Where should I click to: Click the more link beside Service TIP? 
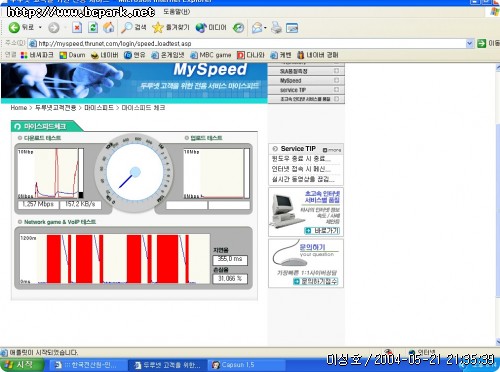pyautogui.click(x=332, y=150)
